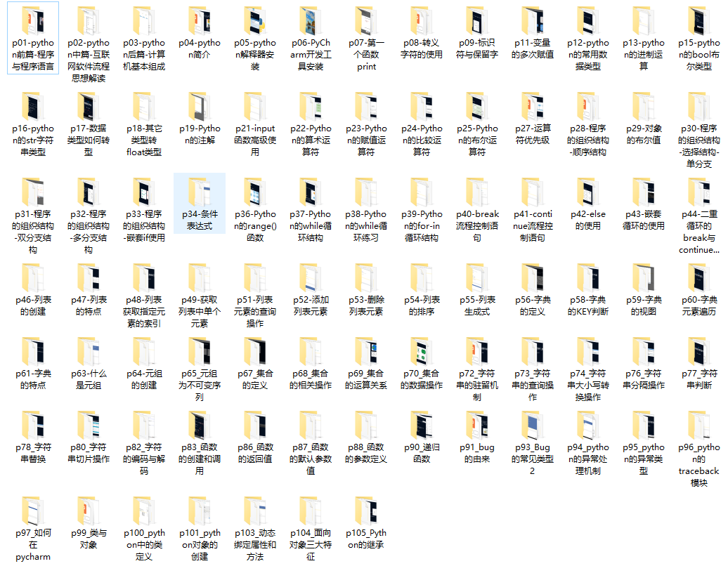Click the label p18-其它类型转float类型
The height and width of the screenshot is (566, 728).
(144, 140)
